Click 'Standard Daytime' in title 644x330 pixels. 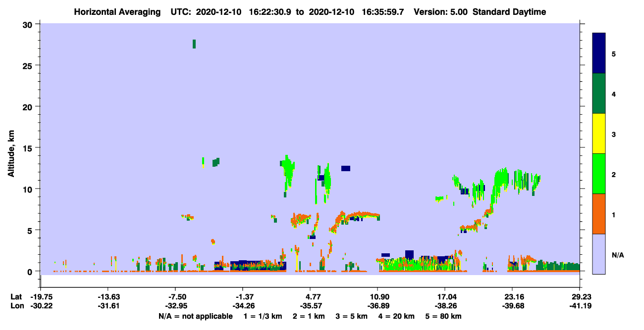click(x=509, y=12)
